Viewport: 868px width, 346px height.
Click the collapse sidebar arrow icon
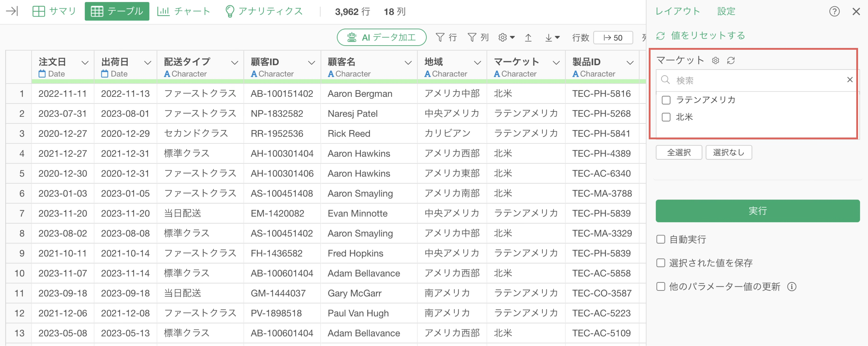[x=12, y=11]
